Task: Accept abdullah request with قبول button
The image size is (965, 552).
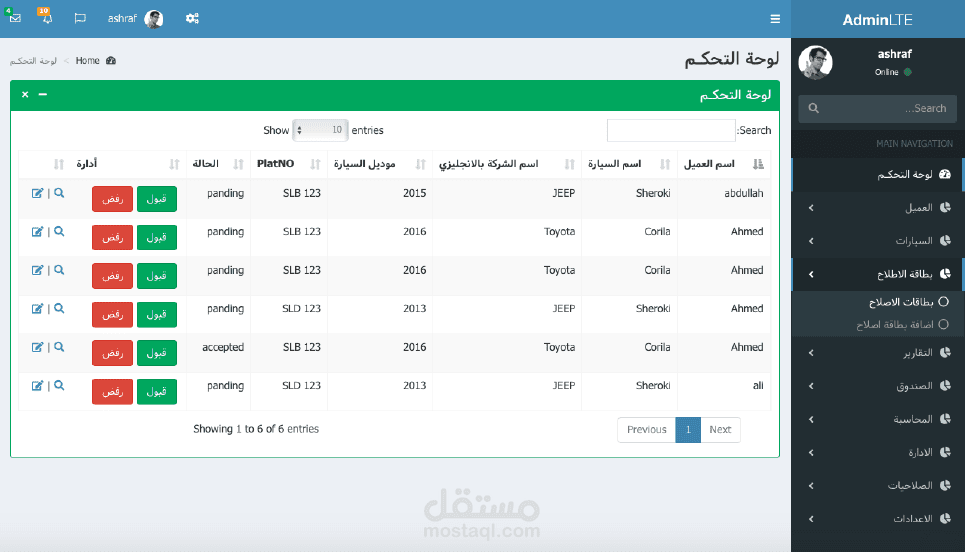Action: pyautogui.click(x=157, y=199)
